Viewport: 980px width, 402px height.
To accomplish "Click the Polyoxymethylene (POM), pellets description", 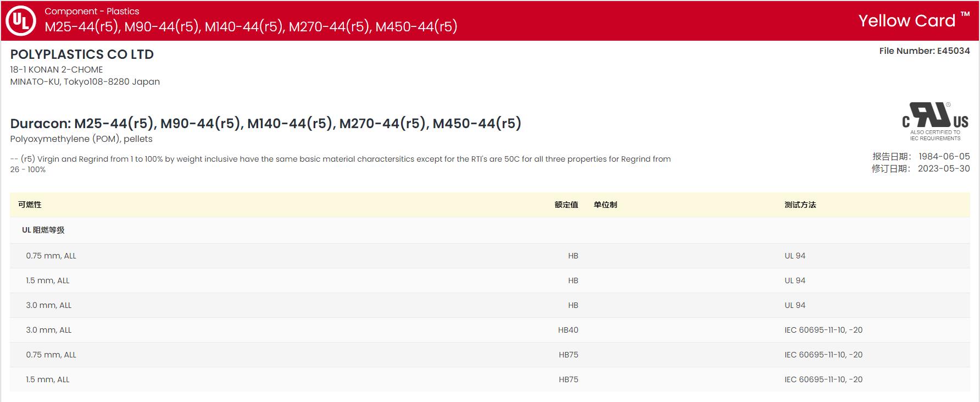I will coord(81,139).
